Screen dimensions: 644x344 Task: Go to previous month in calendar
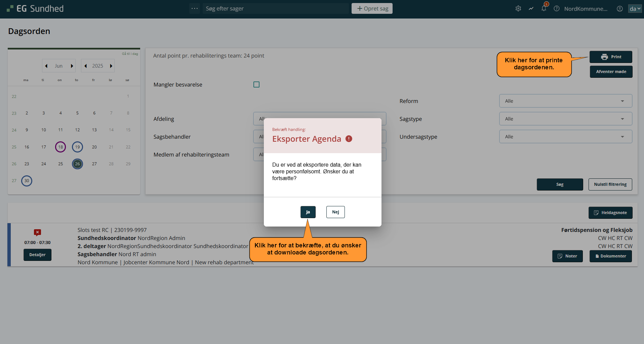click(x=46, y=66)
